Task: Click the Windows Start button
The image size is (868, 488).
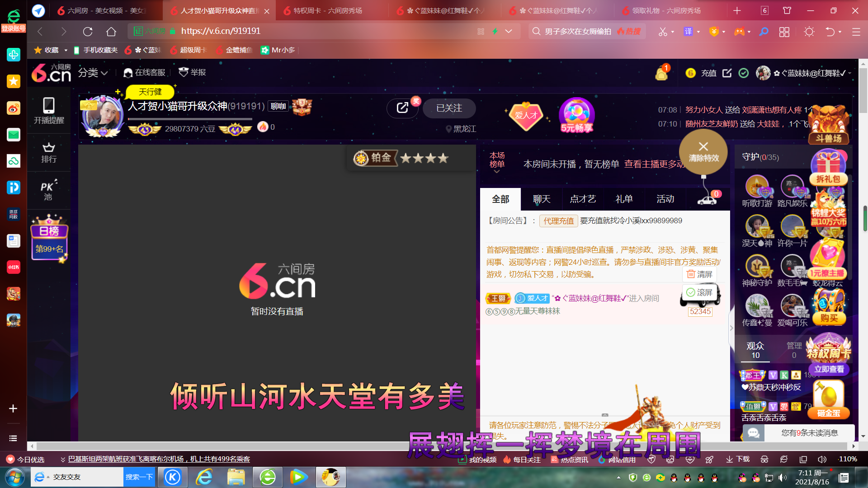Action: (x=14, y=477)
